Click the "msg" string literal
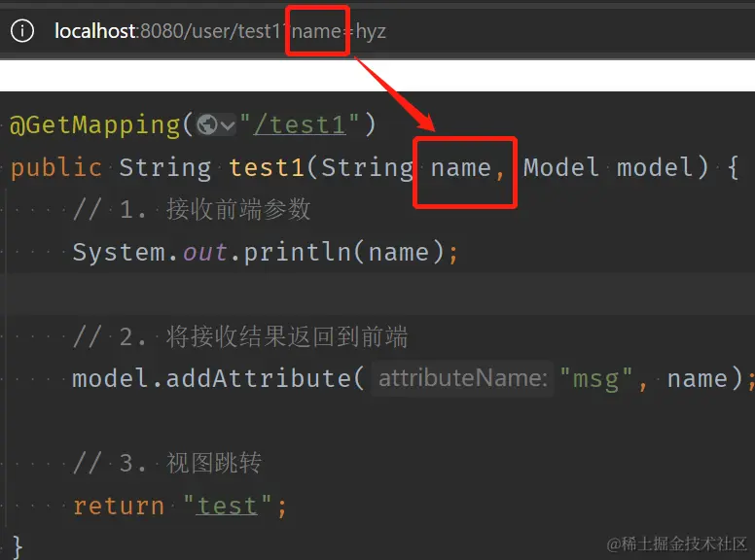This screenshot has height=560, width=755. pyautogui.click(x=596, y=379)
